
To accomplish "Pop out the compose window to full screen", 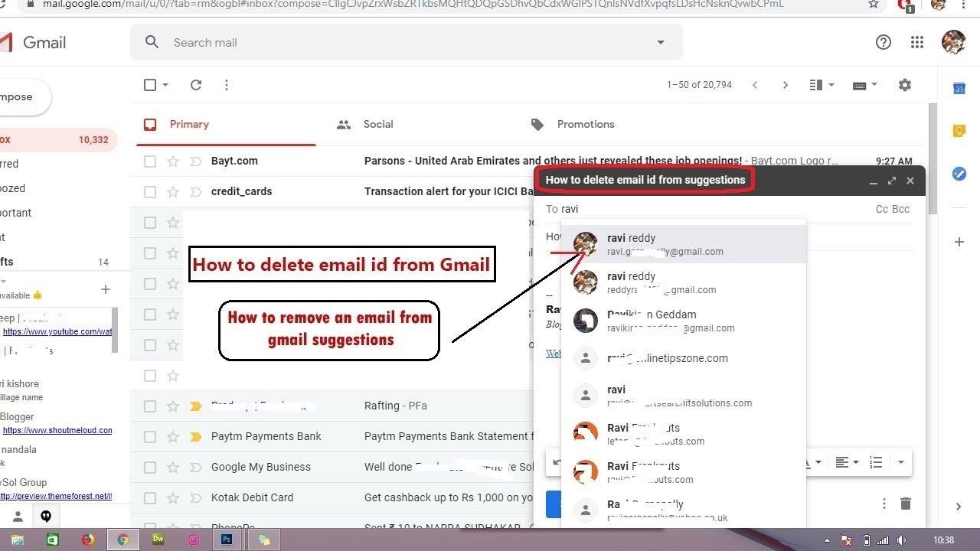I will [x=892, y=181].
